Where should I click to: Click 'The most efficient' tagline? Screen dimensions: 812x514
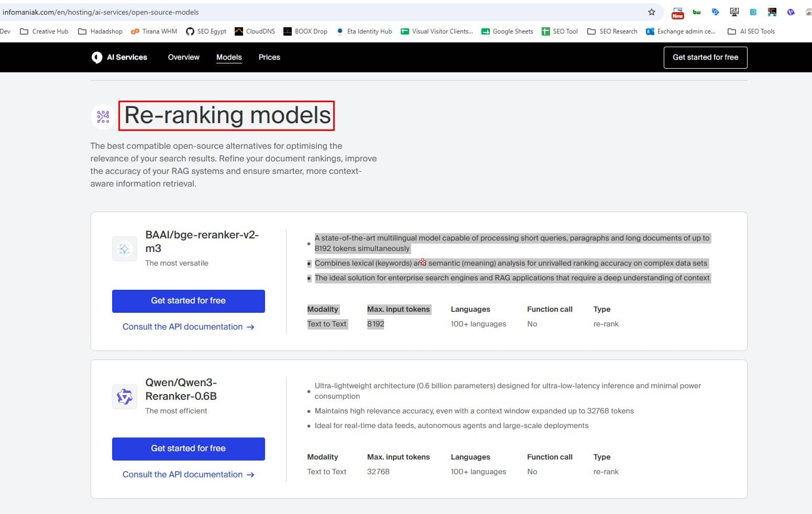coord(176,411)
